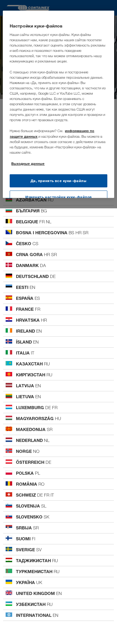The height and width of the screenshot is (644, 117).
Task: Click the Kazakhstan flag icon
Action: click(x=9, y=363)
